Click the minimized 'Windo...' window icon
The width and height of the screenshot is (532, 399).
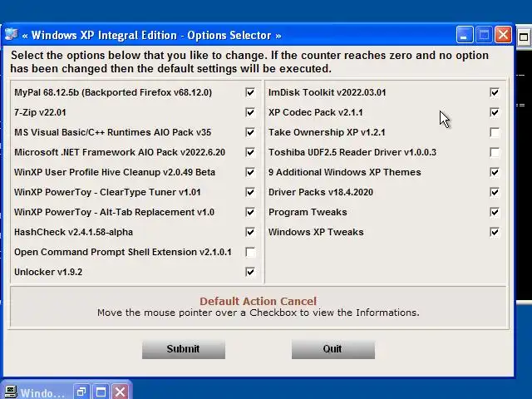10,392
